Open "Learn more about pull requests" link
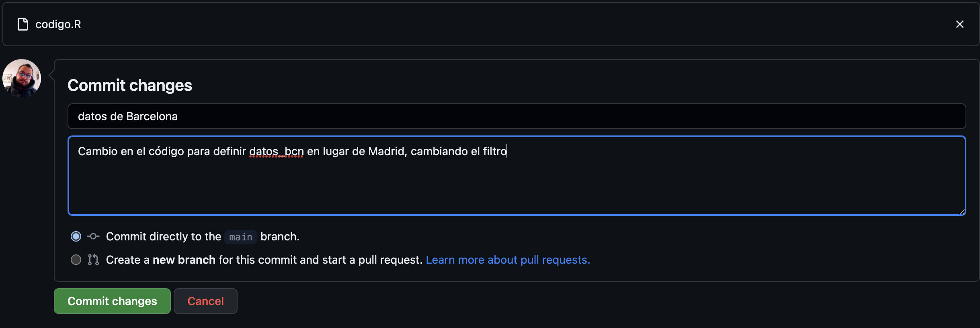This screenshot has width=980, height=328. 508,260
